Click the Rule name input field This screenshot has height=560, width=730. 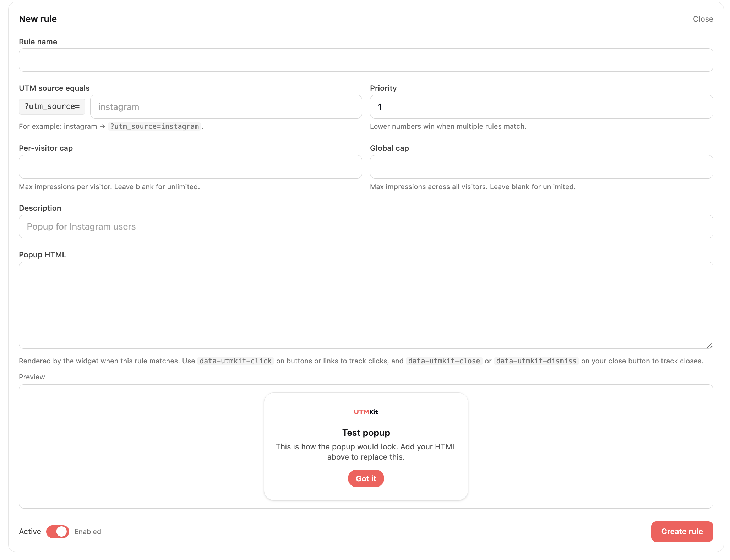(366, 60)
